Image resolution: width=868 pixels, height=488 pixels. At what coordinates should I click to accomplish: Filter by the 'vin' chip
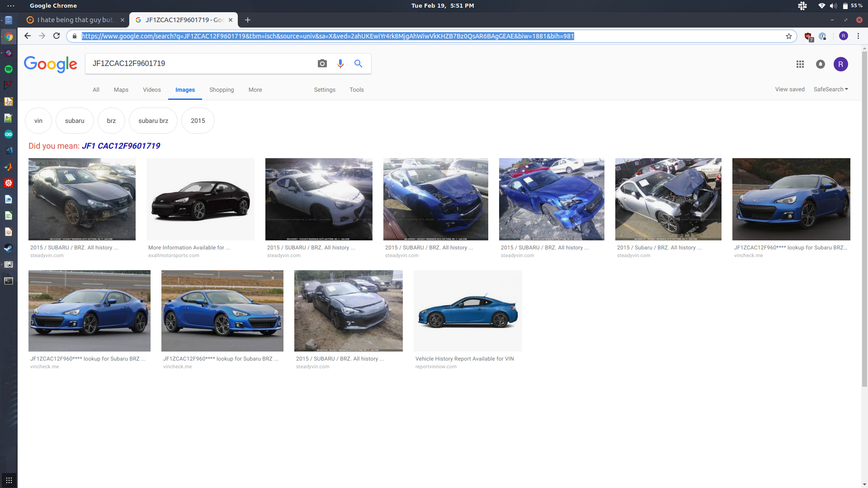(x=38, y=121)
